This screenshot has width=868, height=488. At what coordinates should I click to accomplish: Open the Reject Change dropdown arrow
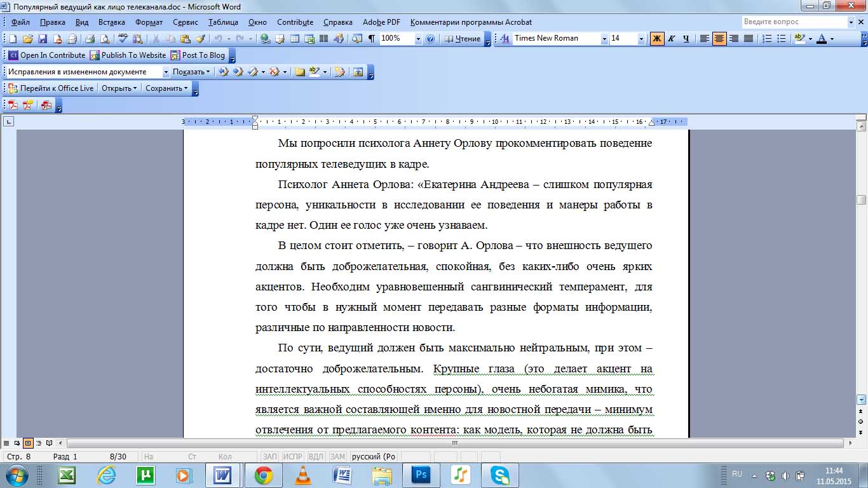coord(285,72)
